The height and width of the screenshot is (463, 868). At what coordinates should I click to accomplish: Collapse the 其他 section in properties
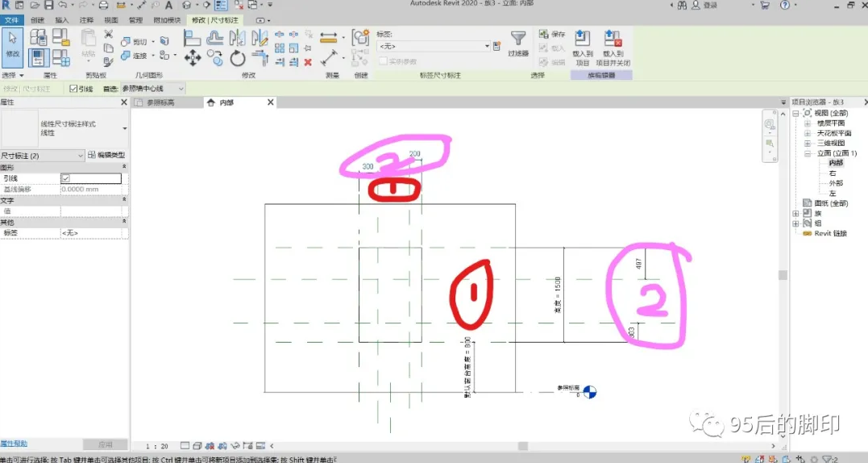click(x=124, y=222)
